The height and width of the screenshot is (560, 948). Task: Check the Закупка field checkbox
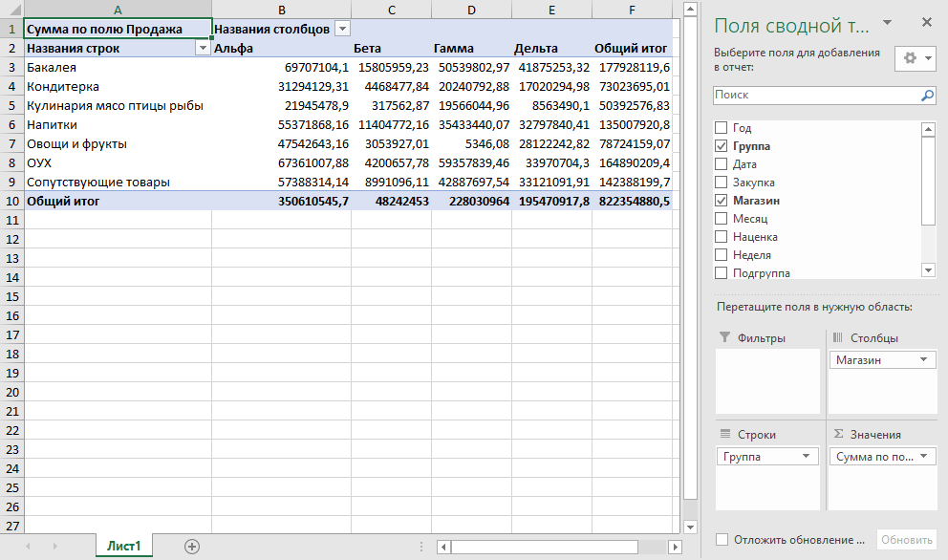[721, 182]
